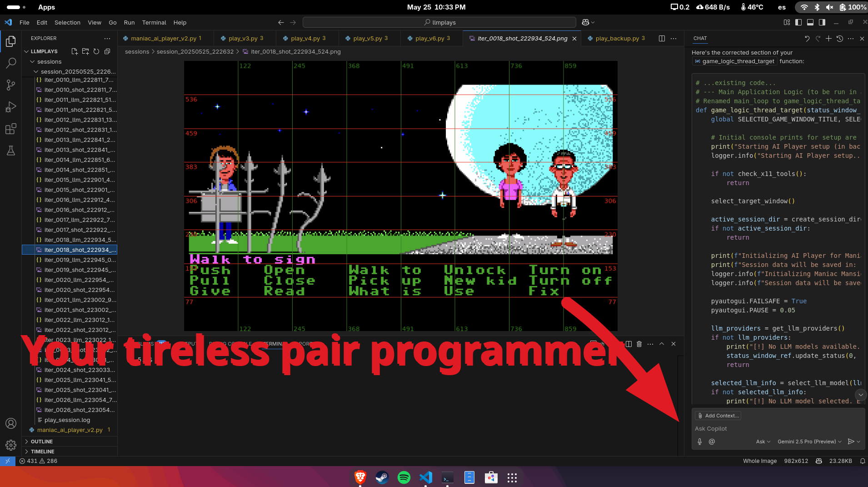The image size is (868, 487).
Task: Start a new chat with plus icon
Action: click(828, 39)
